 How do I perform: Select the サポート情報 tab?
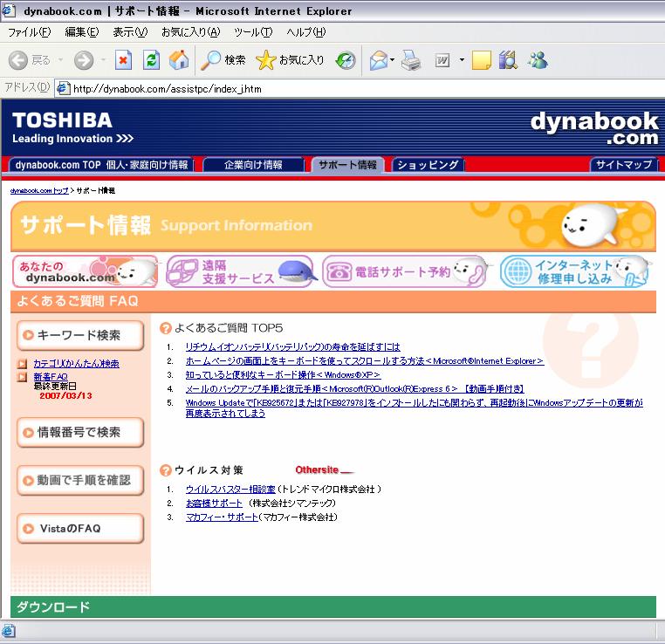point(347,165)
